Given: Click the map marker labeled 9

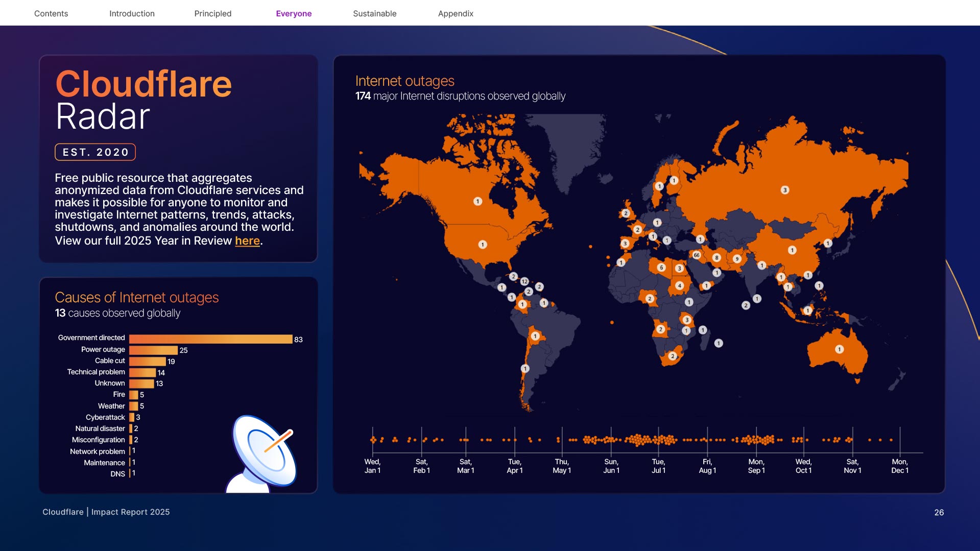Looking at the screenshot, I should (x=737, y=259).
